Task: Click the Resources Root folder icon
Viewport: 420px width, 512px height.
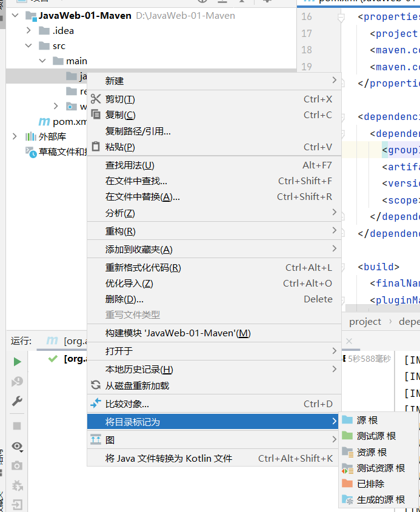Action: coord(347,452)
